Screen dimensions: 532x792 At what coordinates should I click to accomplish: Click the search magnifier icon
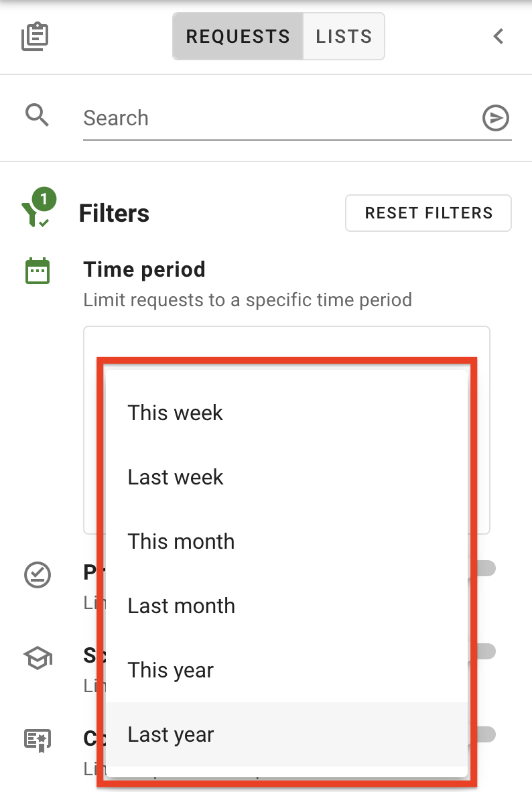38,115
